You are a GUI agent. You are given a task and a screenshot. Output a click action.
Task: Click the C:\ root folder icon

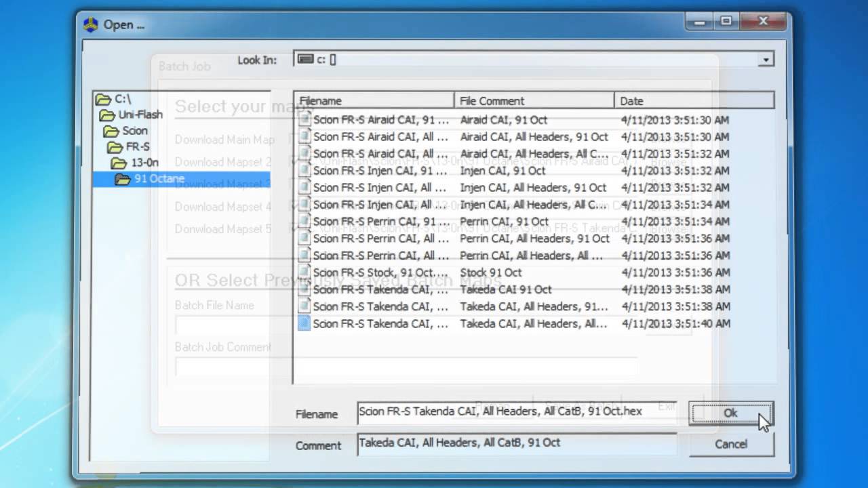(103, 99)
